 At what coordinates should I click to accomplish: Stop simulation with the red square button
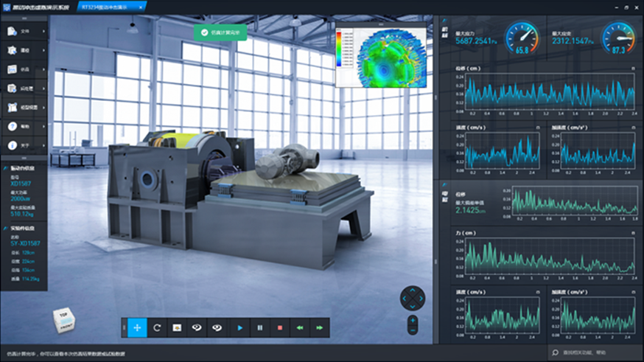coord(280,327)
